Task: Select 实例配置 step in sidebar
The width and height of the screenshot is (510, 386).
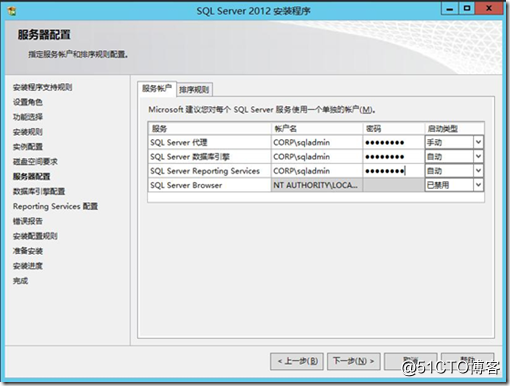Action: [28, 147]
